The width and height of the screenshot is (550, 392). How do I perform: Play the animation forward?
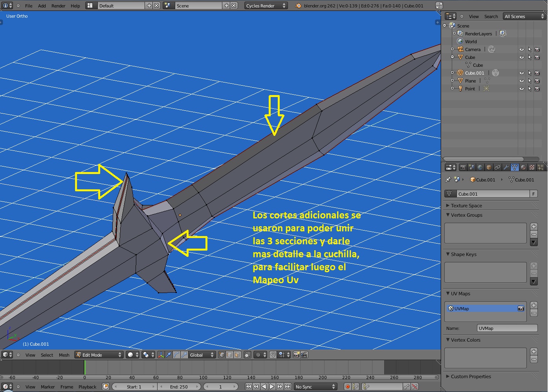click(272, 387)
